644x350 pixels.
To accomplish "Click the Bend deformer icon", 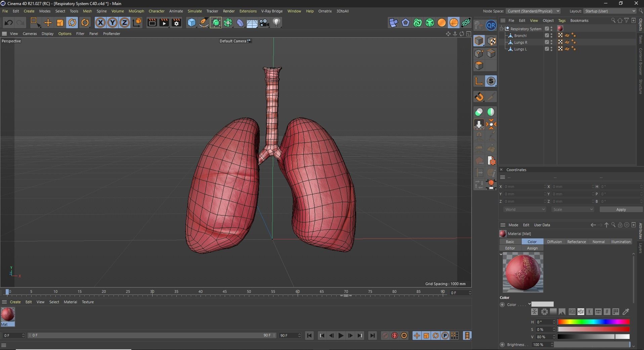I will (240, 23).
